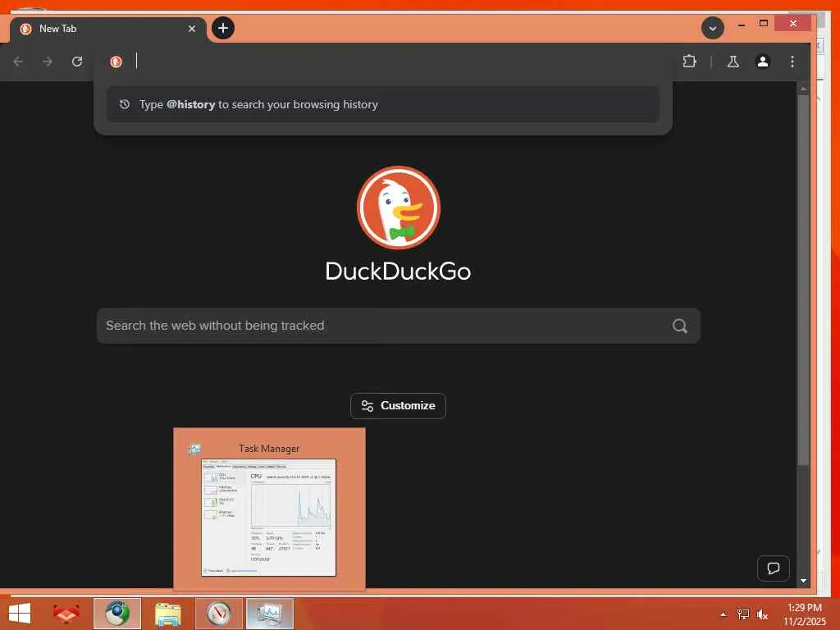Viewport: 840px width, 630px height.
Task: Go back to the previous page
Action: [x=18, y=62]
